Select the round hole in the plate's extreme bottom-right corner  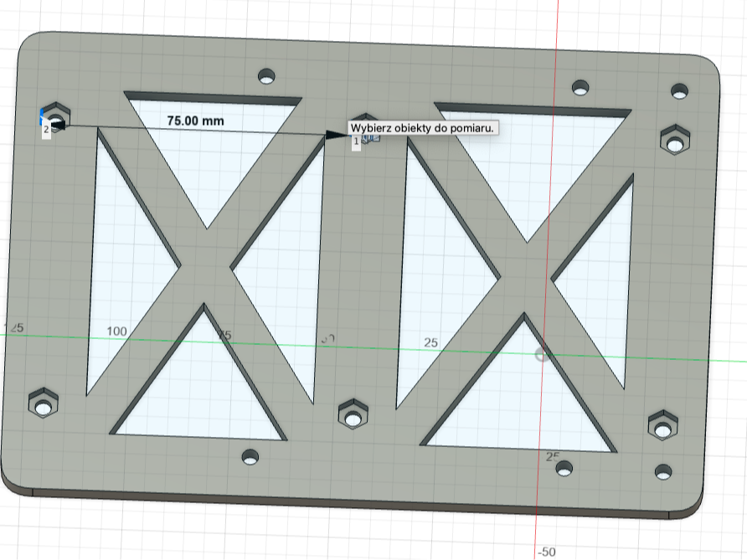point(663,472)
